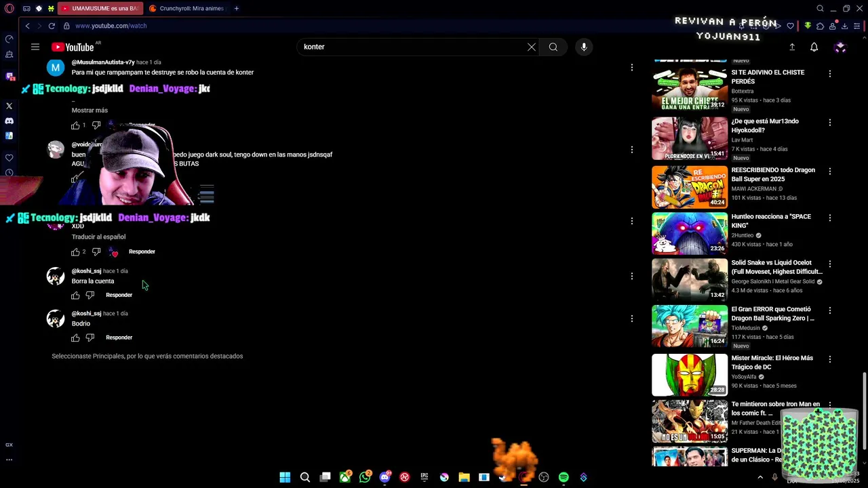This screenshot has width=868, height=488.
Task: Open Opera extensions cube icon
Action: click(820, 26)
